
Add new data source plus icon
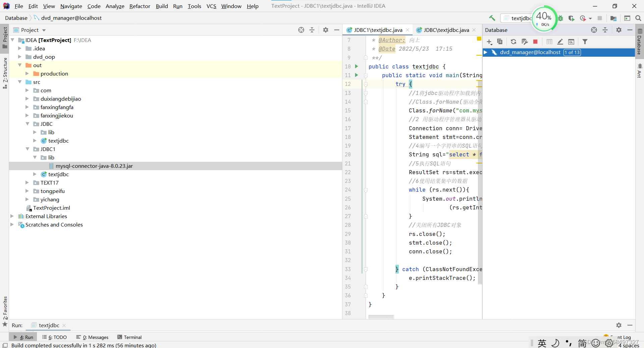[489, 42]
